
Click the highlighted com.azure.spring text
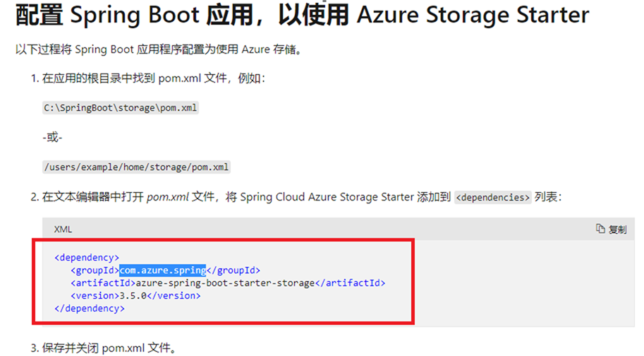click(162, 270)
